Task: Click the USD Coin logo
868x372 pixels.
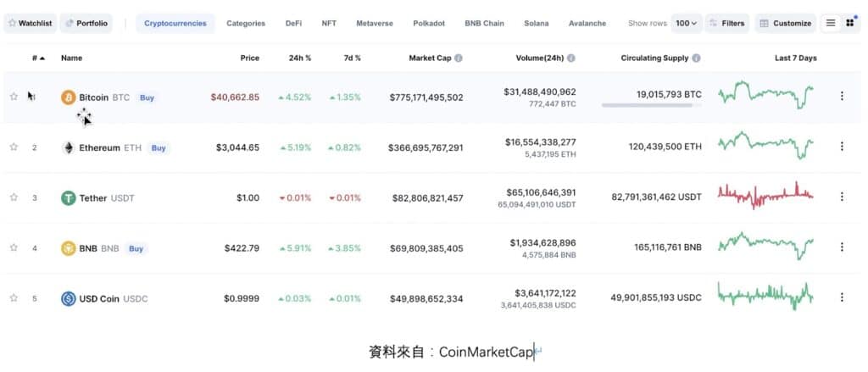Action: click(68, 299)
